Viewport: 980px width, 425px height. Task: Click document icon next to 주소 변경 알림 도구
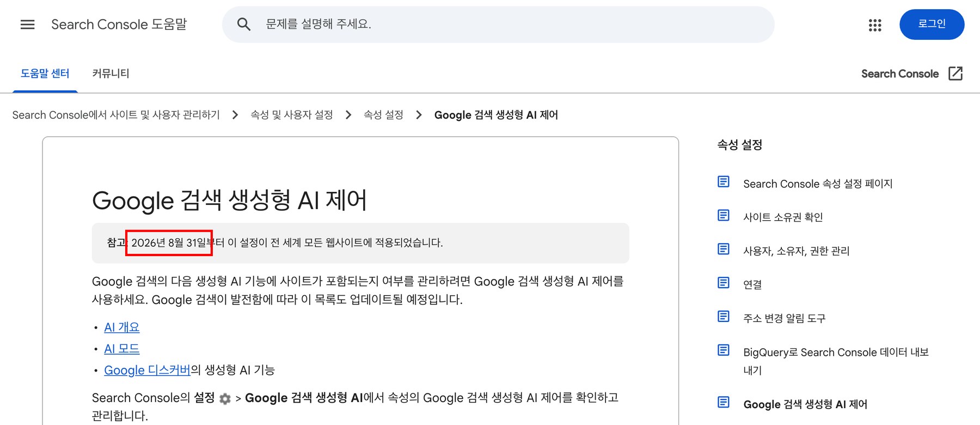click(724, 316)
